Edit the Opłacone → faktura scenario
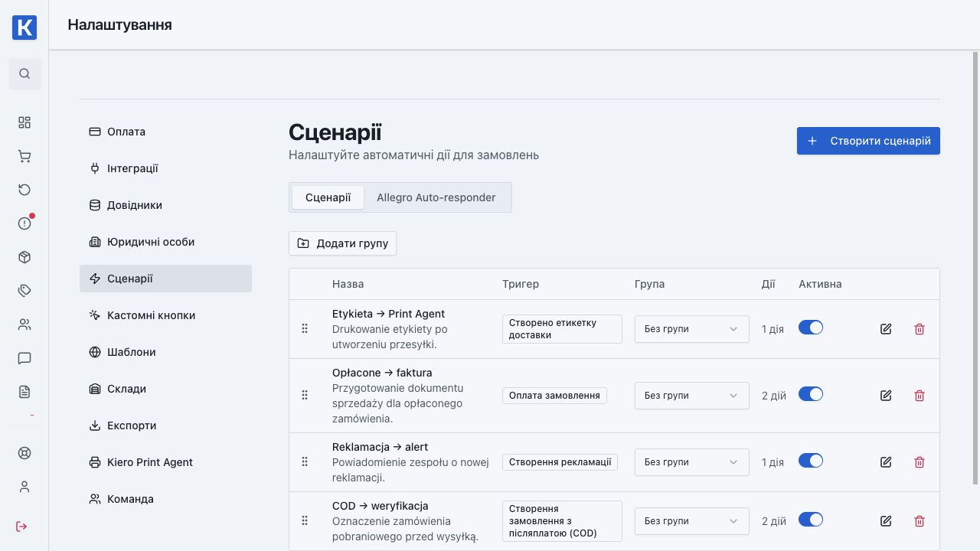Screen dimensions: 980x551 click(886, 396)
